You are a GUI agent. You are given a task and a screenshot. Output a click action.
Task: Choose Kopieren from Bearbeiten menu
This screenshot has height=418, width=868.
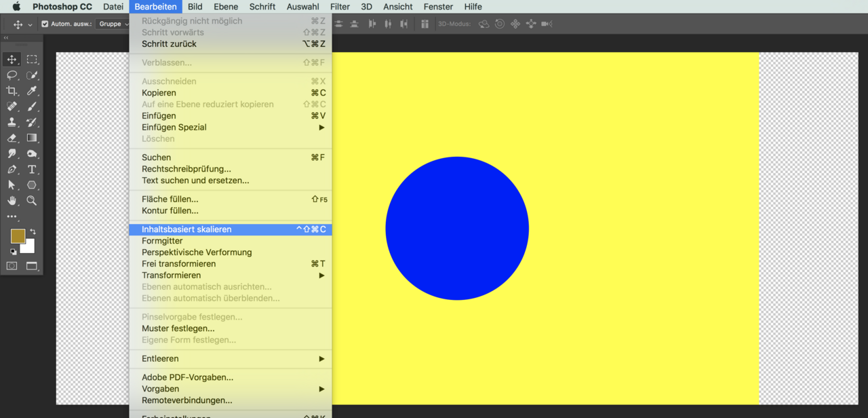click(231, 92)
